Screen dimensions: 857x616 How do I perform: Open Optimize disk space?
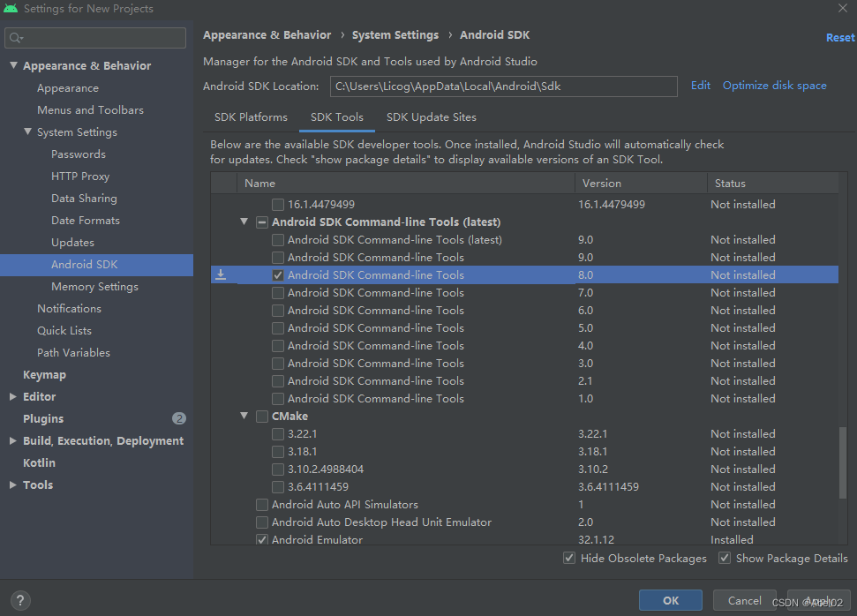pyautogui.click(x=774, y=85)
